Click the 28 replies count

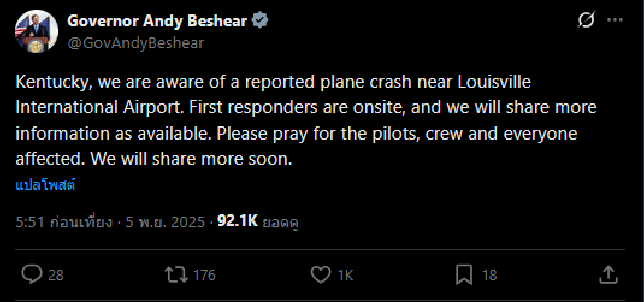(x=56, y=276)
